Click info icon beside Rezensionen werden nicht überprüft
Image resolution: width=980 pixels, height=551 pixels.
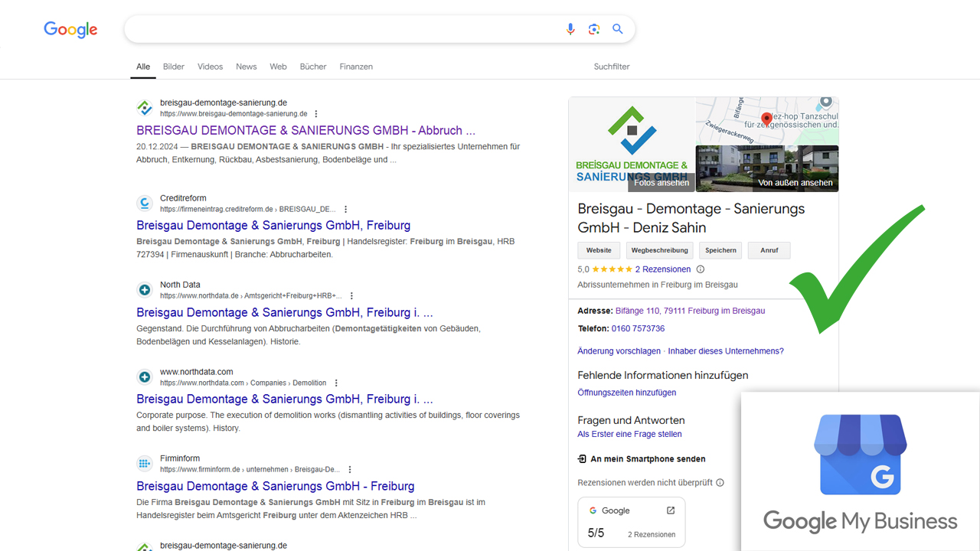coord(720,483)
